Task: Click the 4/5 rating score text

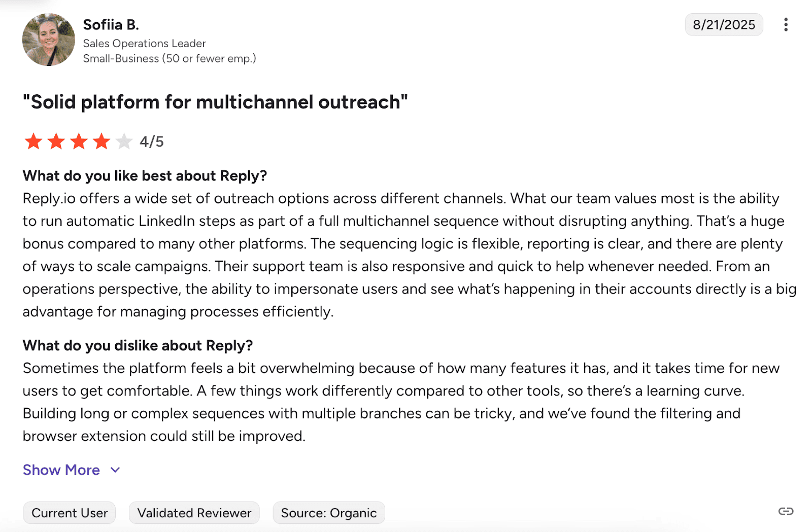Action: pyautogui.click(x=152, y=142)
